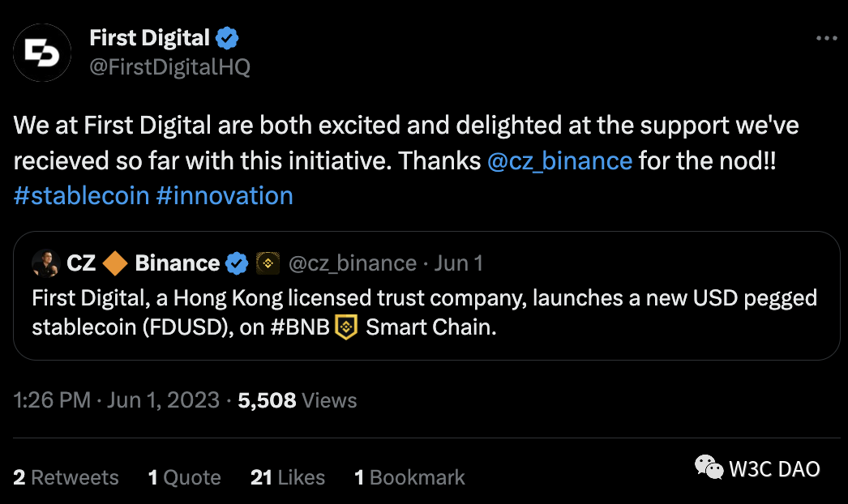The height and width of the screenshot is (504, 848).
Task: Click the verified badge beside CZ Binance
Action: coord(237,263)
